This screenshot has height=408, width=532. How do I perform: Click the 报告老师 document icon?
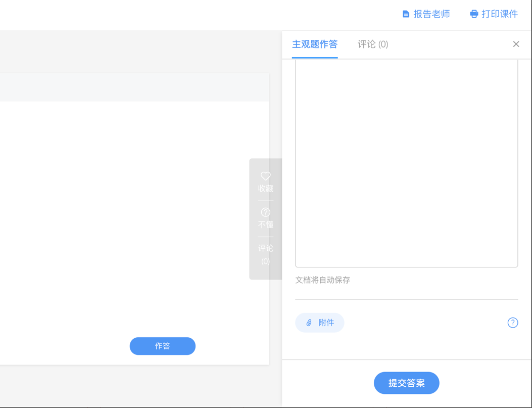406,14
